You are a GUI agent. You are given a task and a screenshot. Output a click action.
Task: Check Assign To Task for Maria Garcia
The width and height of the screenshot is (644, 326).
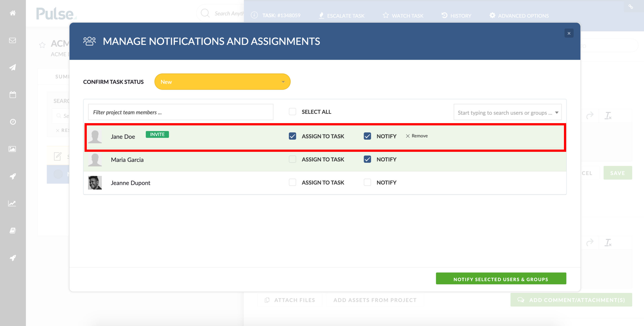[292, 159]
